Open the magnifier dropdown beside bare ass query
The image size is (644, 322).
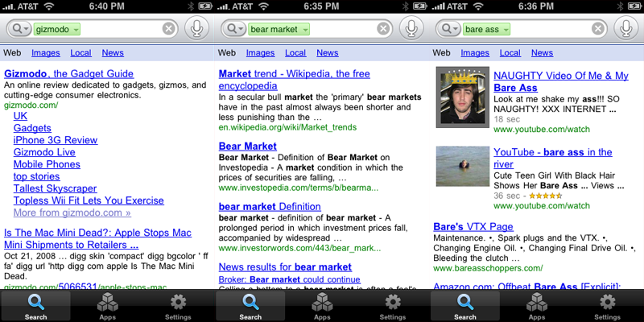450,29
